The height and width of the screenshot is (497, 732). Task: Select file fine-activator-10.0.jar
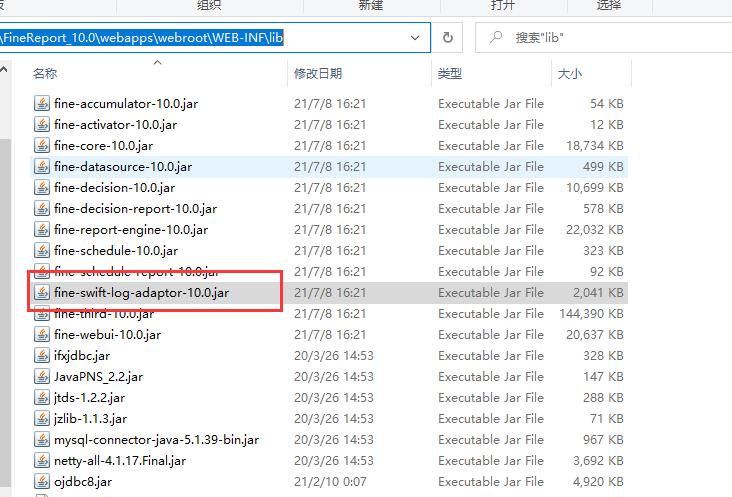(x=115, y=124)
